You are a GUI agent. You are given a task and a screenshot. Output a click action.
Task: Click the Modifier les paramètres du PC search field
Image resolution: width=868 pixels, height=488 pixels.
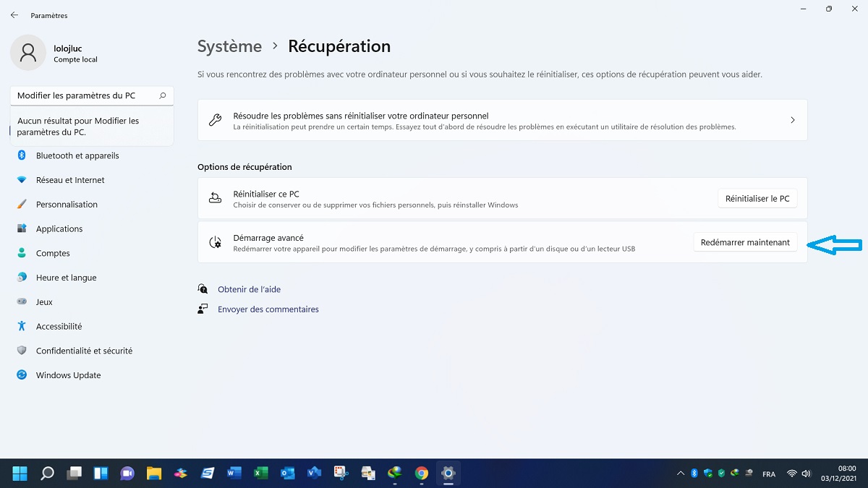92,95
